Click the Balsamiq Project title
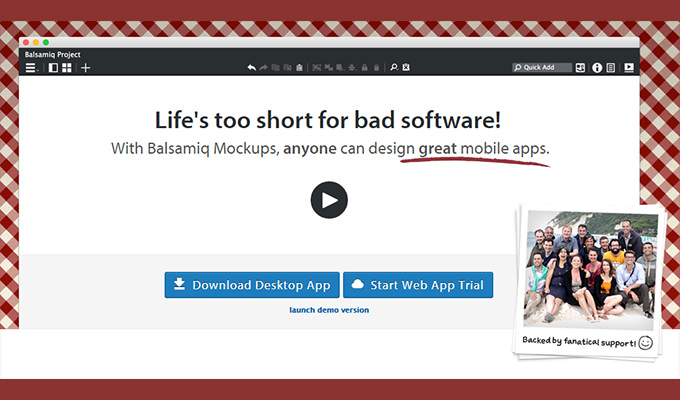Screen dimensions: 680x400 52,55
